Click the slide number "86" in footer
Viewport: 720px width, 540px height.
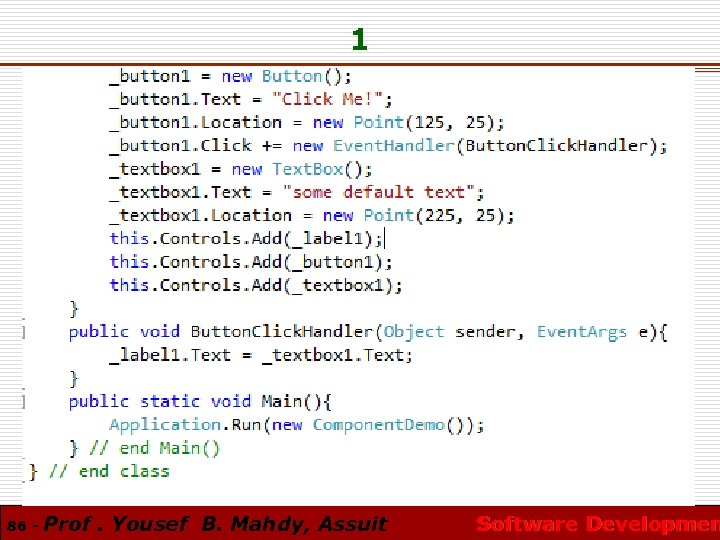[17, 525]
